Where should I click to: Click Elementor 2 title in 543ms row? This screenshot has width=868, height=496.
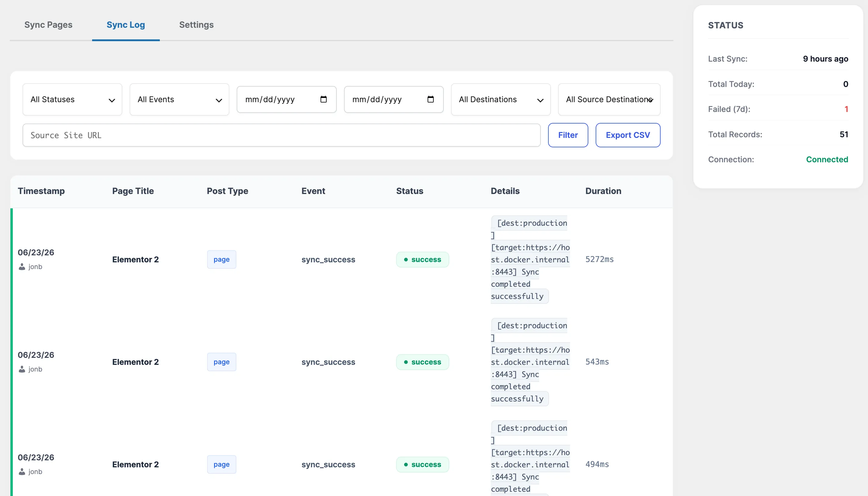(x=135, y=362)
